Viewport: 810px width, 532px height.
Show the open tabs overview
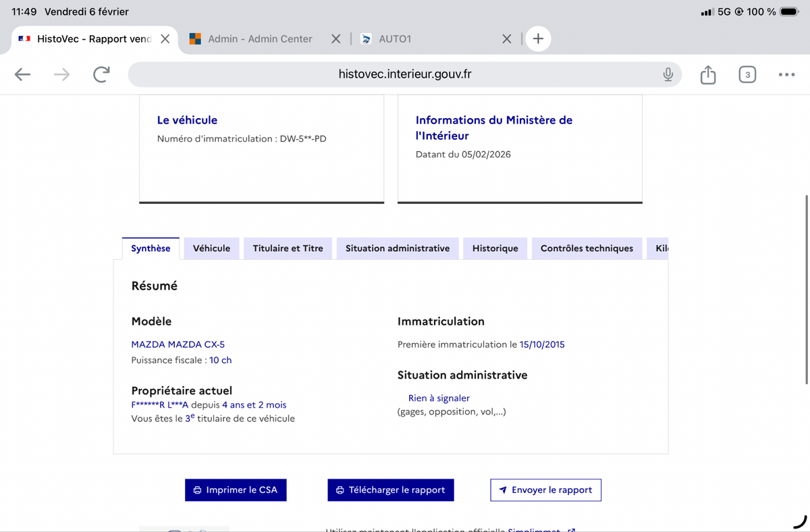click(x=747, y=74)
